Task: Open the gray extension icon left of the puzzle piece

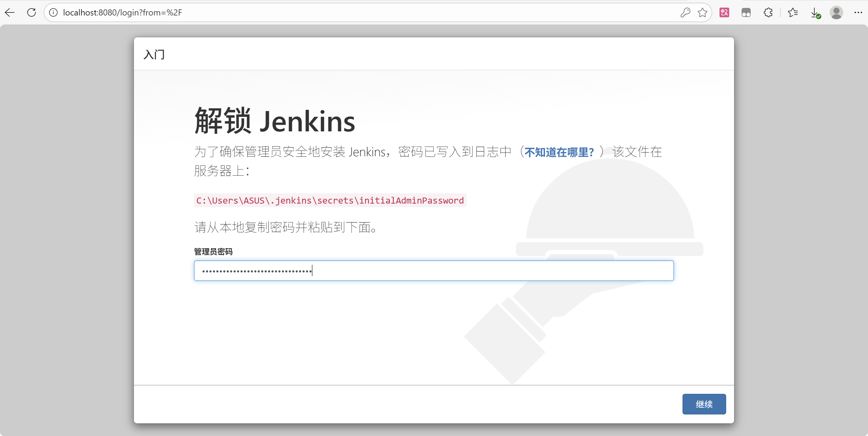Action: [x=746, y=12]
